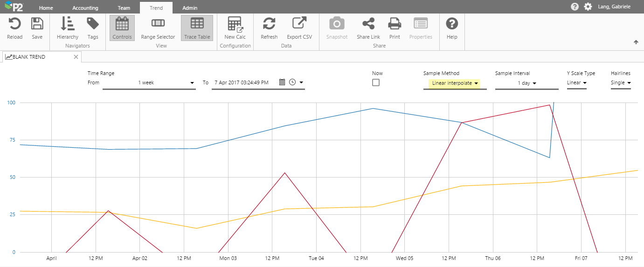644x267 pixels.
Task: Click the Reload icon in the ribbon
Action: 14,28
